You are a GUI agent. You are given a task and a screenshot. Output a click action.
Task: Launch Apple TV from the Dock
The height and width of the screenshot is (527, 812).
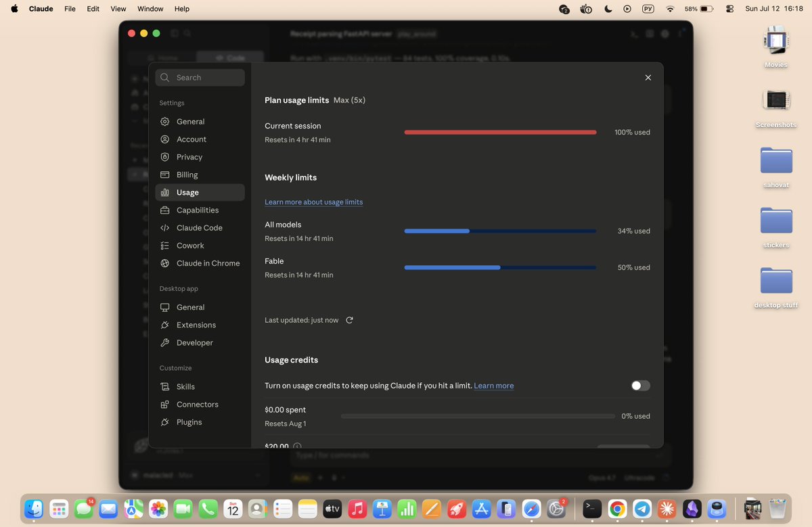point(332,509)
